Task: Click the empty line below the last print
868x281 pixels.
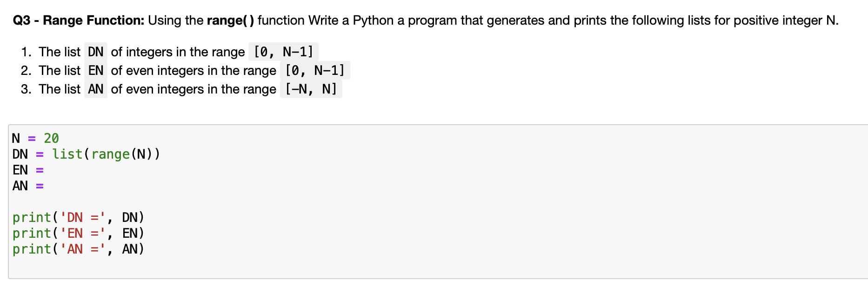Action: pyautogui.click(x=437, y=265)
